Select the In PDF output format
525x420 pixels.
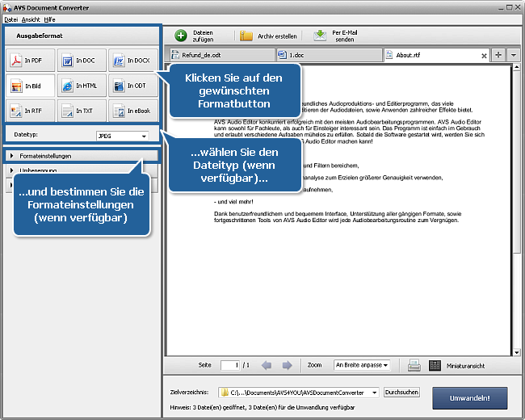coord(30,61)
